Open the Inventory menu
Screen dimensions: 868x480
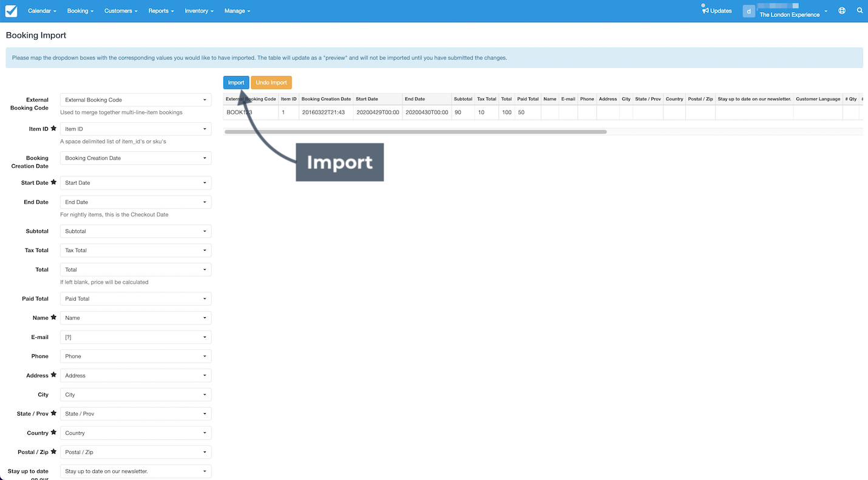click(x=199, y=11)
